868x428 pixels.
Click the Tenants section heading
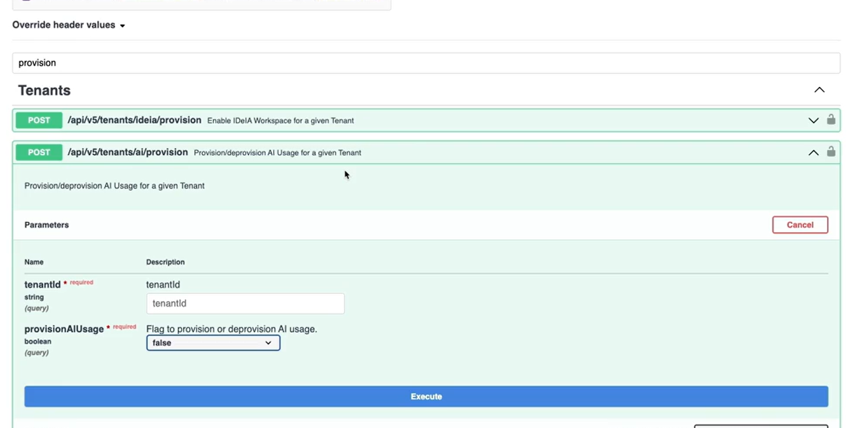[x=44, y=91]
